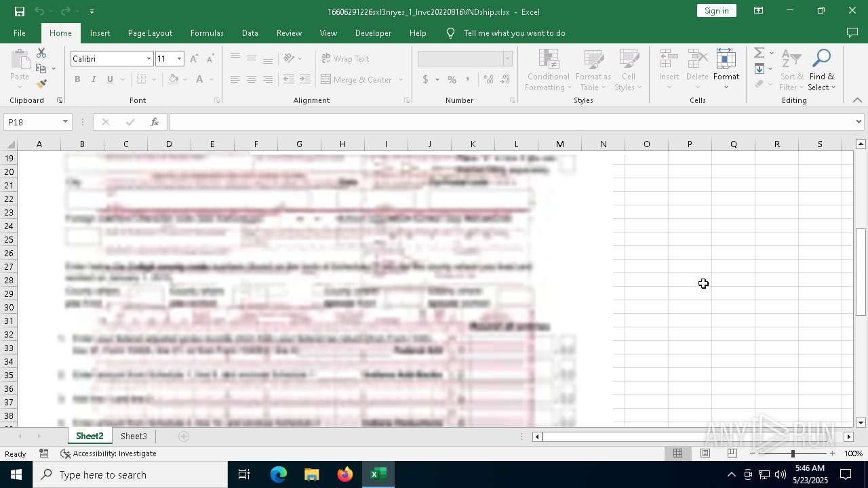This screenshot has height=488, width=868.
Task: Toggle Bold formatting
Action: [77, 79]
